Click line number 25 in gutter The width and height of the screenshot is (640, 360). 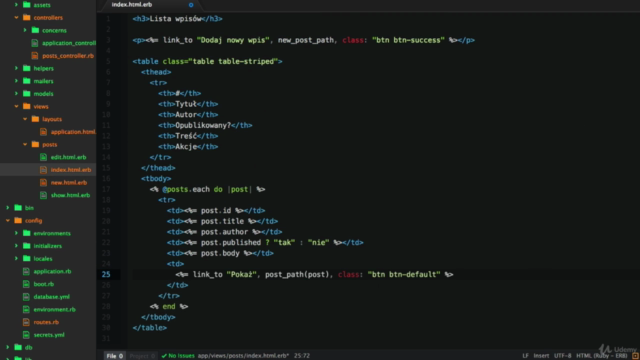pos(106,274)
